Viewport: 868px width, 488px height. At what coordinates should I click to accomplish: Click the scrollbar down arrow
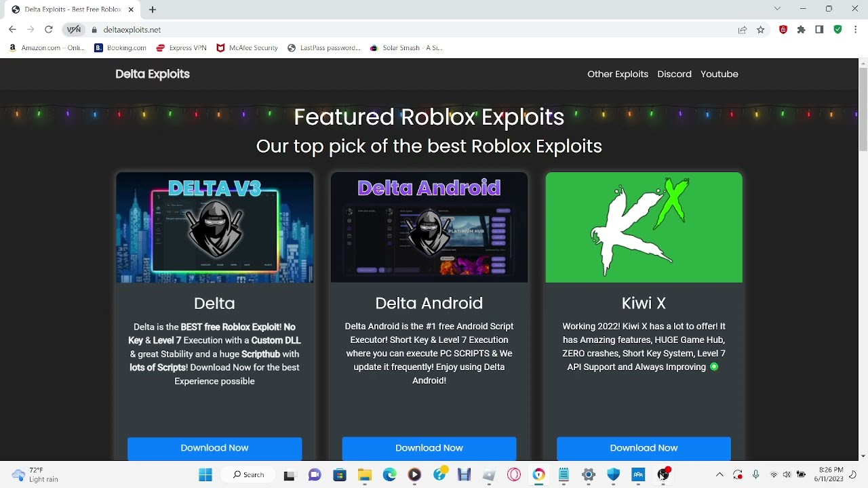click(x=863, y=456)
